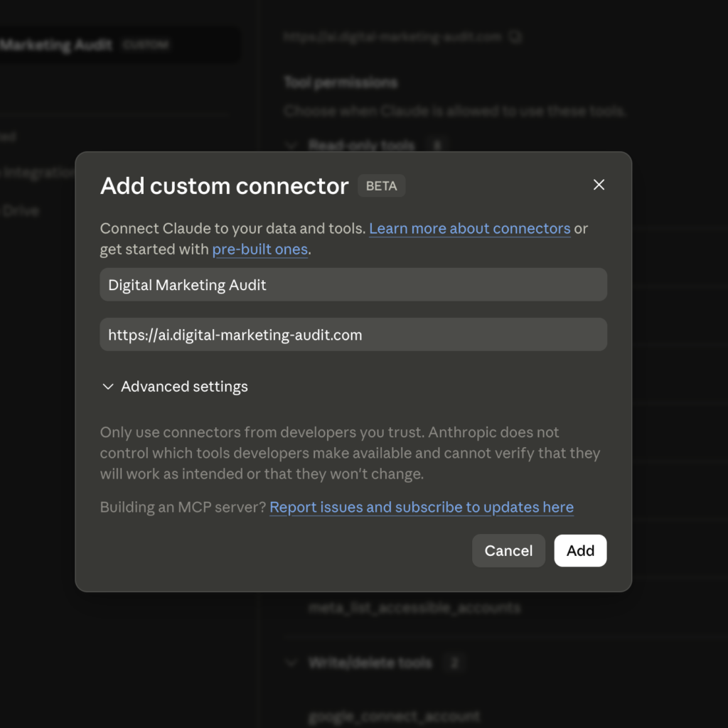Click the icon beside the background connector URL
The height and width of the screenshot is (728, 728).
(x=515, y=36)
